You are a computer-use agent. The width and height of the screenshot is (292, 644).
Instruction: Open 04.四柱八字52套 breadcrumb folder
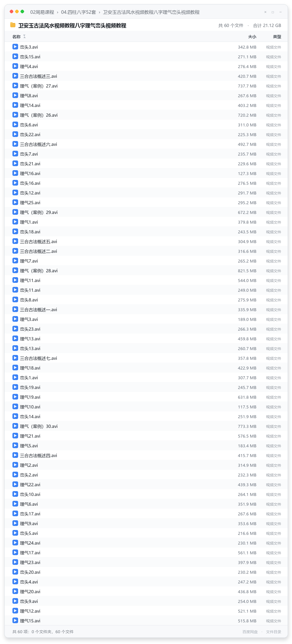coord(78,12)
